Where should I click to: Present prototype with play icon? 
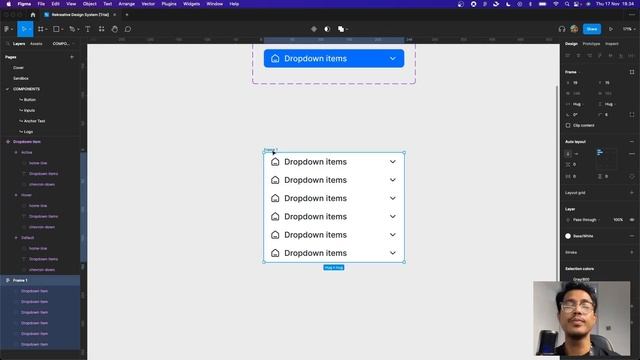611,29
